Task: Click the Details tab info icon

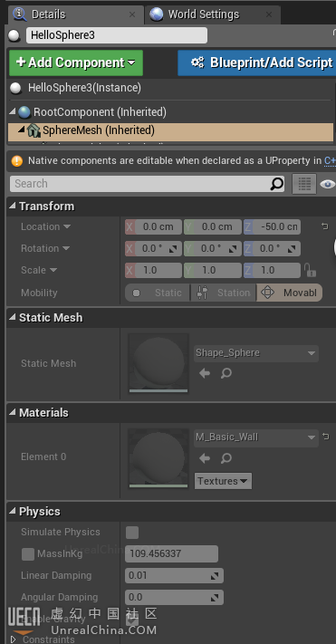Action: (x=20, y=14)
